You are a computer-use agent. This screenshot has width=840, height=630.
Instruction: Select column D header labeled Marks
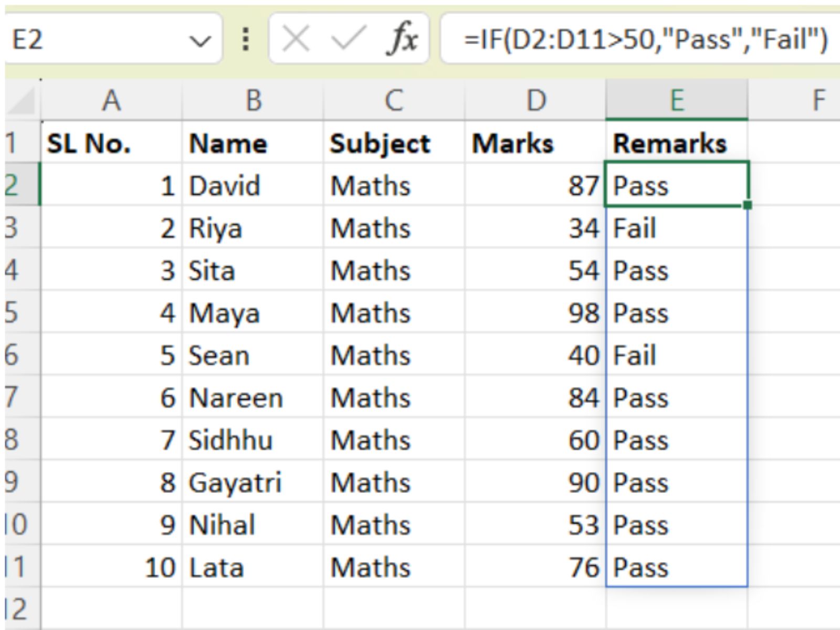pyautogui.click(x=534, y=100)
